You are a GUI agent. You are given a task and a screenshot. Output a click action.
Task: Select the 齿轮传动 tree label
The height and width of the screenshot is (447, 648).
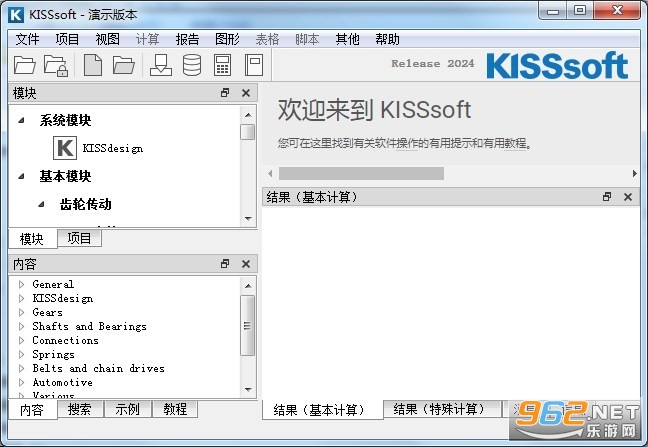point(86,204)
